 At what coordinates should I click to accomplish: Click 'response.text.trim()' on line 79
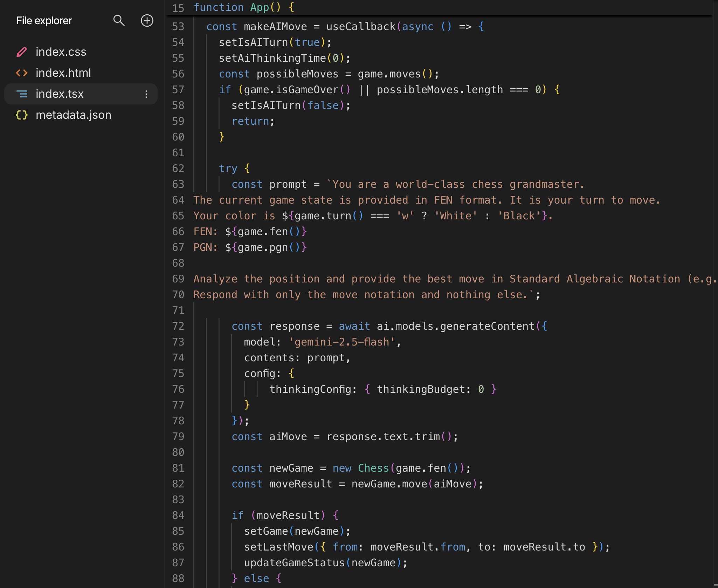click(389, 437)
